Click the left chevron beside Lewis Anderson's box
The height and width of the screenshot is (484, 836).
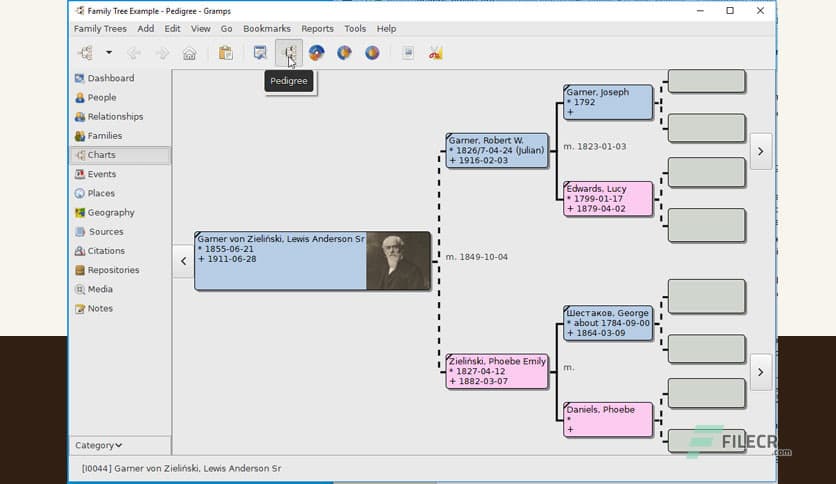click(x=183, y=261)
